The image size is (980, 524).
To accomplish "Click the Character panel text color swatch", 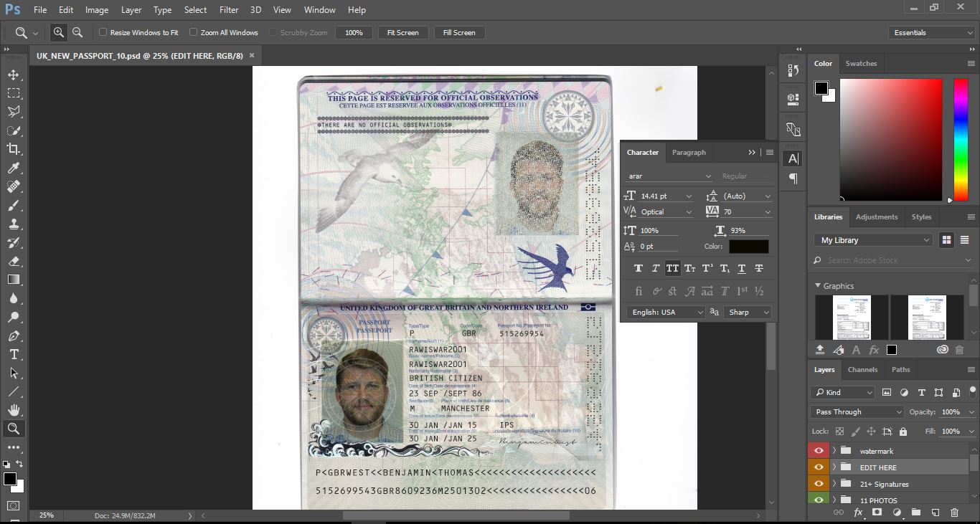I will click(748, 246).
